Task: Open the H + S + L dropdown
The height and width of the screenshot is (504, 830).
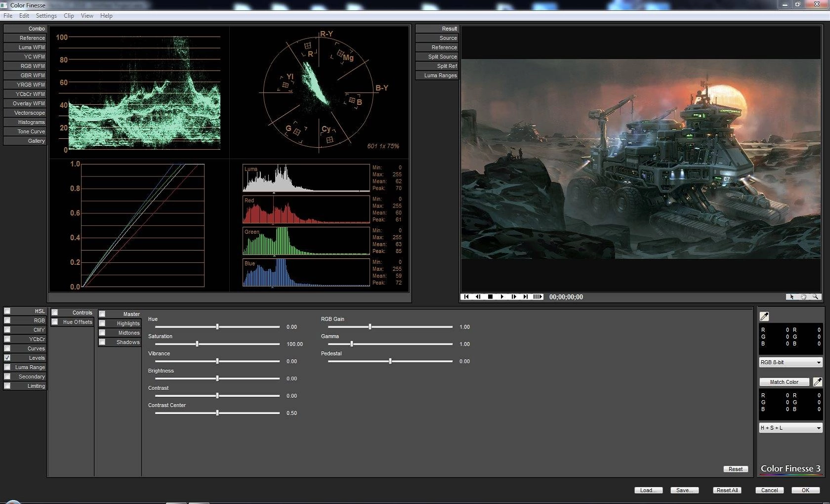Action: [790, 428]
